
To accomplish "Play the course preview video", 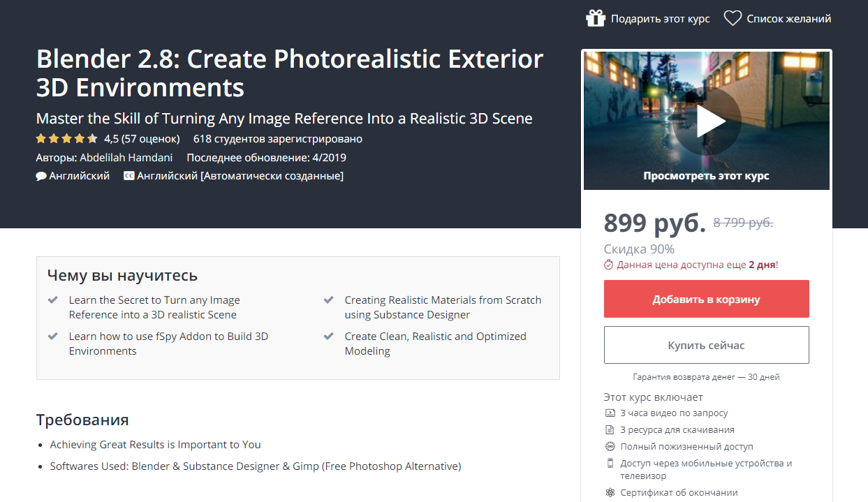I will 707,121.
